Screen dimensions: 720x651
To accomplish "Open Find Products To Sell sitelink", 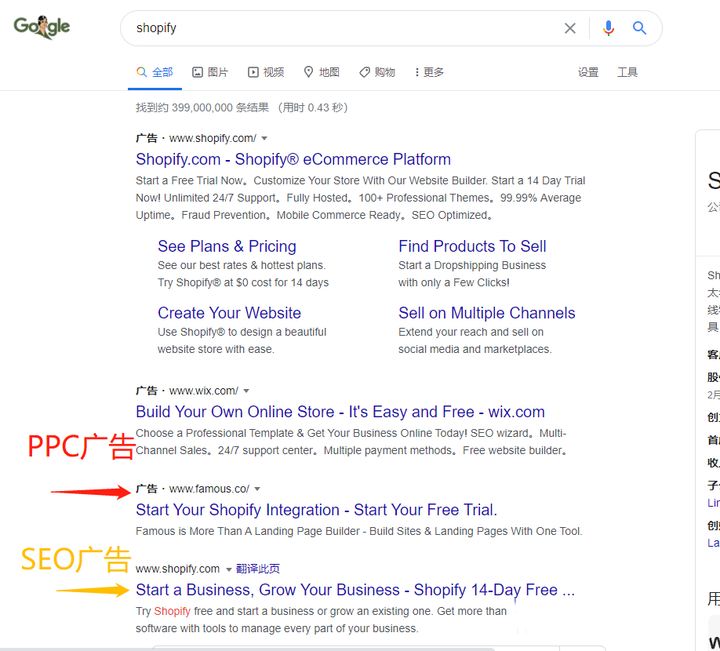I will (x=472, y=246).
